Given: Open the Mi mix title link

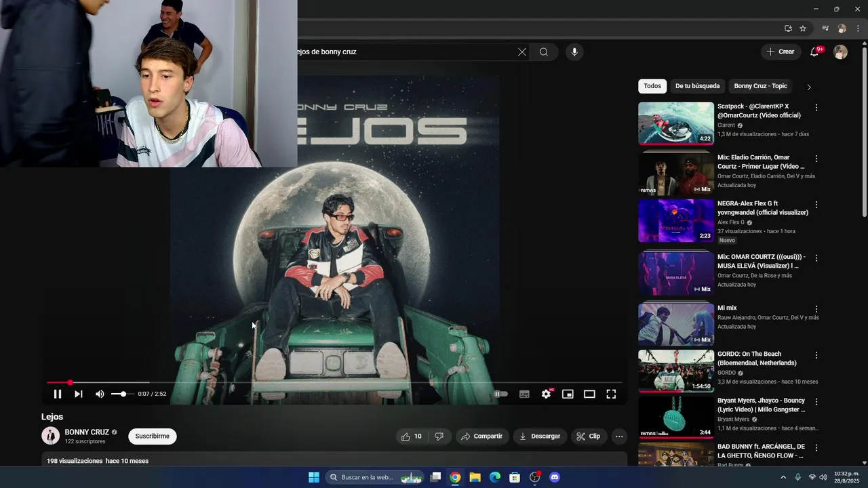Looking at the screenshot, I should tap(727, 308).
